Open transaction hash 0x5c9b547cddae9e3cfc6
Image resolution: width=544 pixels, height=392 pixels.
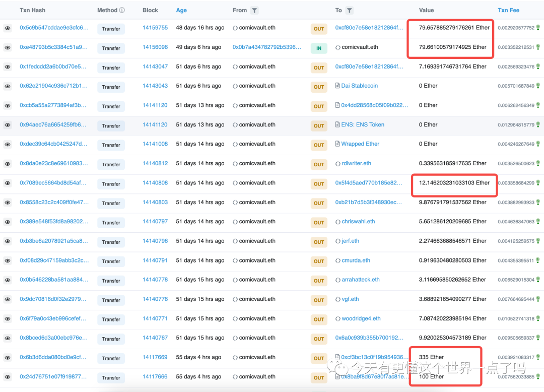pos(54,28)
